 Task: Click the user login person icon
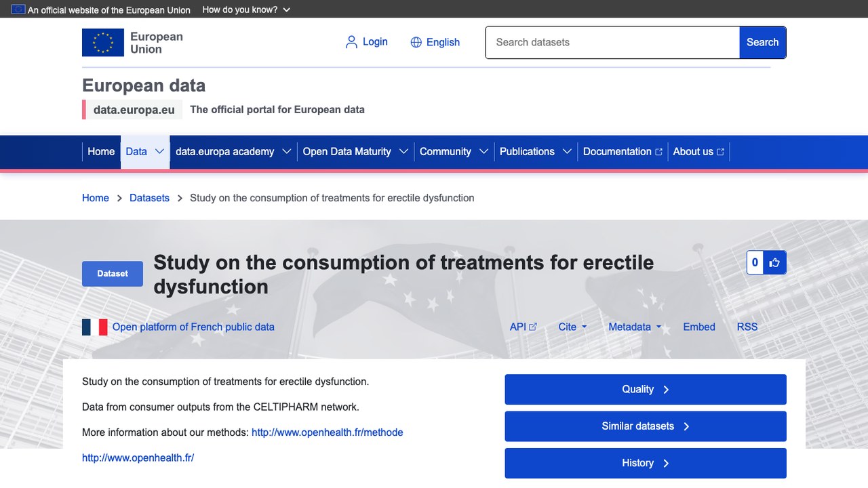(351, 42)
